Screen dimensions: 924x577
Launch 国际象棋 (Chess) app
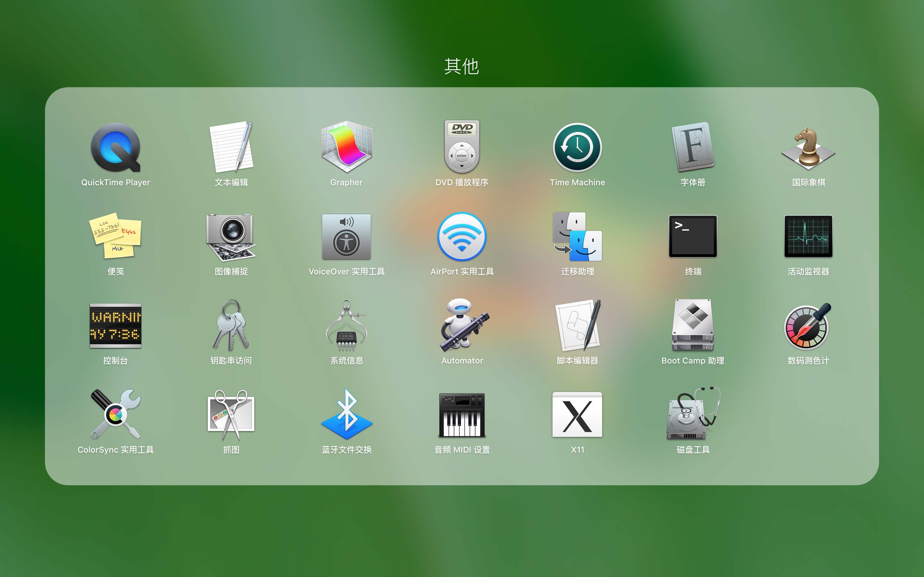tap(808, 149)
